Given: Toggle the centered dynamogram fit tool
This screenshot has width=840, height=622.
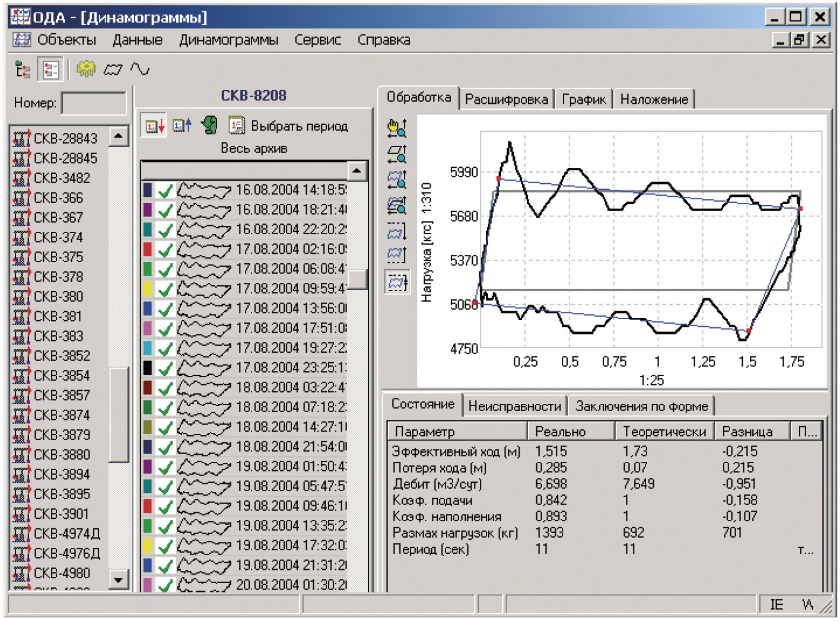Looking at the screenshot, I should pyautogui.click(x=397, y=282).
